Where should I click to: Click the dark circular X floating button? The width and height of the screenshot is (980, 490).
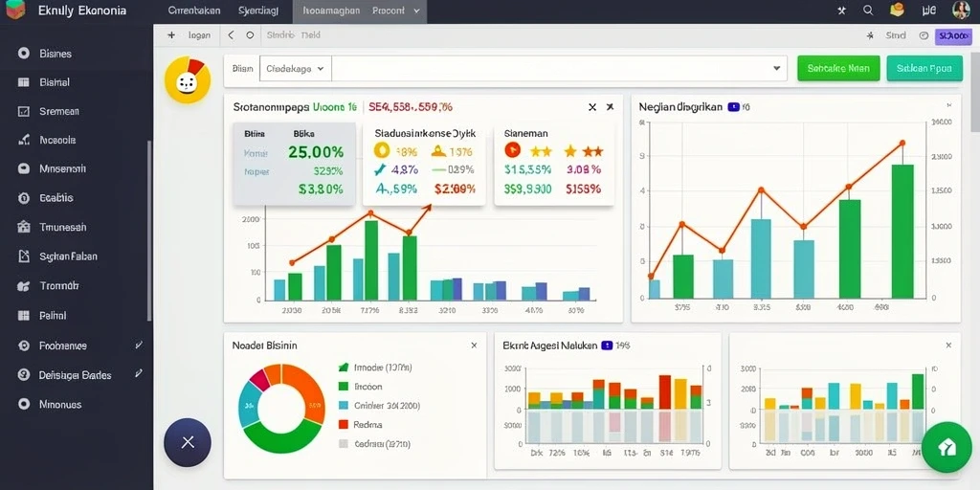(188, 442)
